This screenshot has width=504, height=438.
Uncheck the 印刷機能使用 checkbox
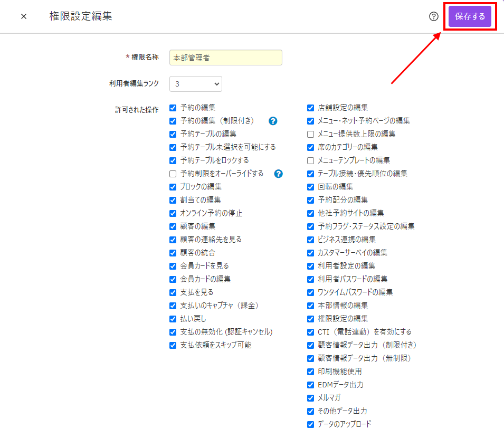pyautogui.click(x=310, y=372)
